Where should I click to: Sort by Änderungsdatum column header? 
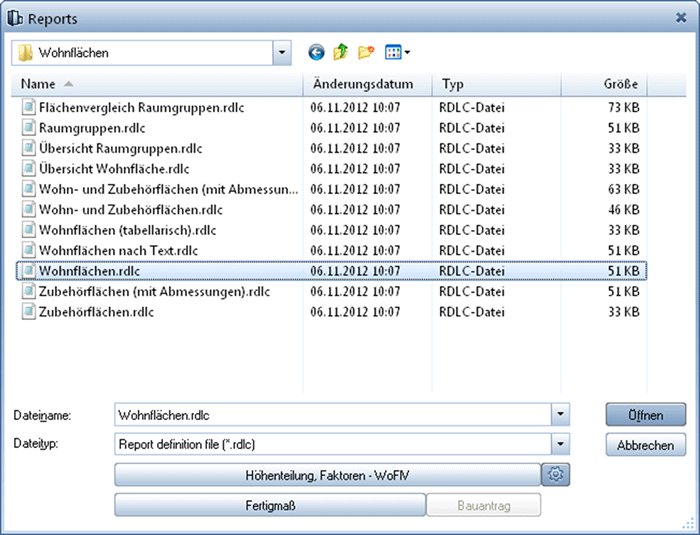coord(367,84)
